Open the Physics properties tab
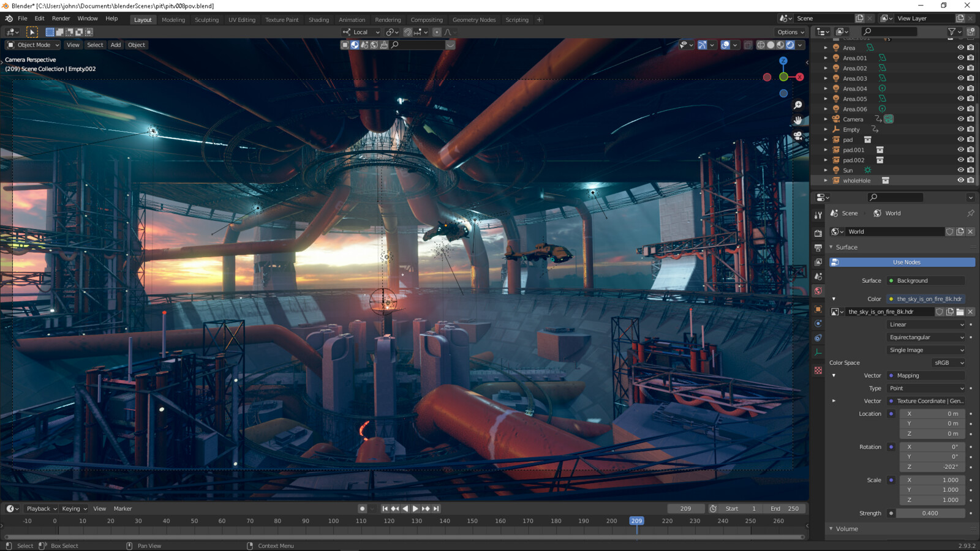The width and height of the screenshot is (980, 551). pyautogui.click(x=818, y=323)
